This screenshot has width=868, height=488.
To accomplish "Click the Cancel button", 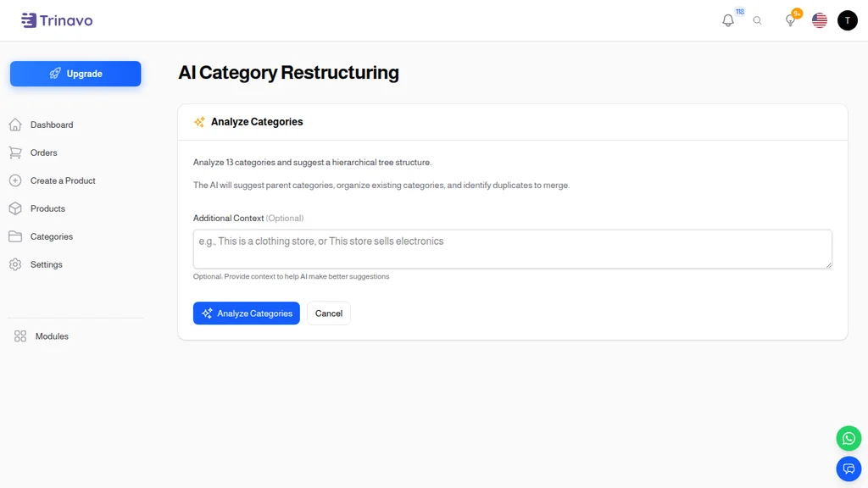I will tap(329, 313).
